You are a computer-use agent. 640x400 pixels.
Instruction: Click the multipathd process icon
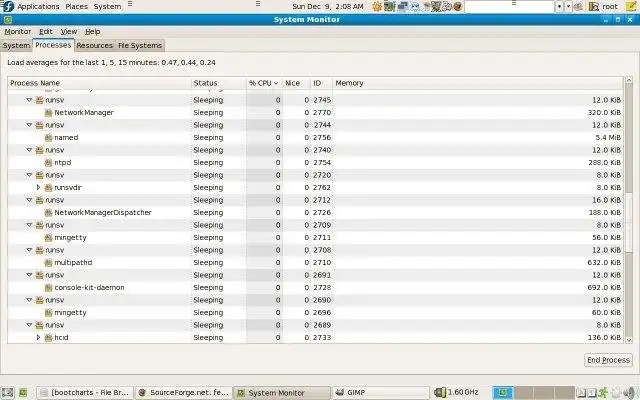tap(49, 262)
